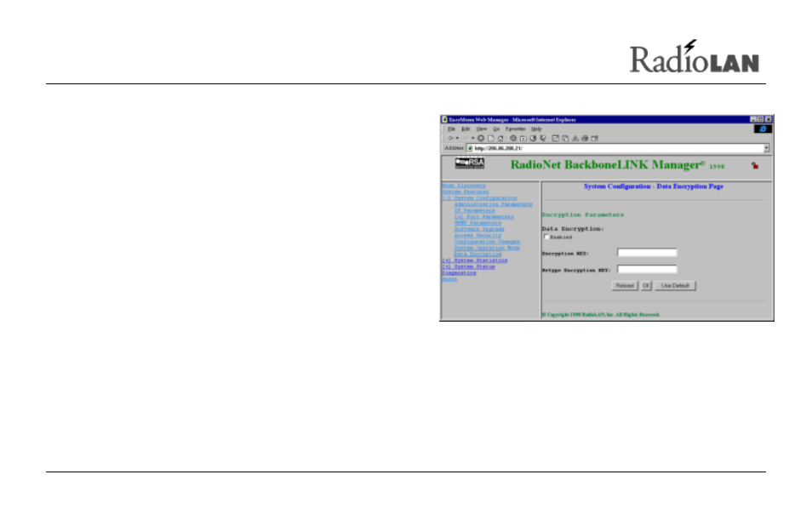Open the Address bar dropdown arrow
The height and width of the screenshot is (526, 812).
click(766, 148)
